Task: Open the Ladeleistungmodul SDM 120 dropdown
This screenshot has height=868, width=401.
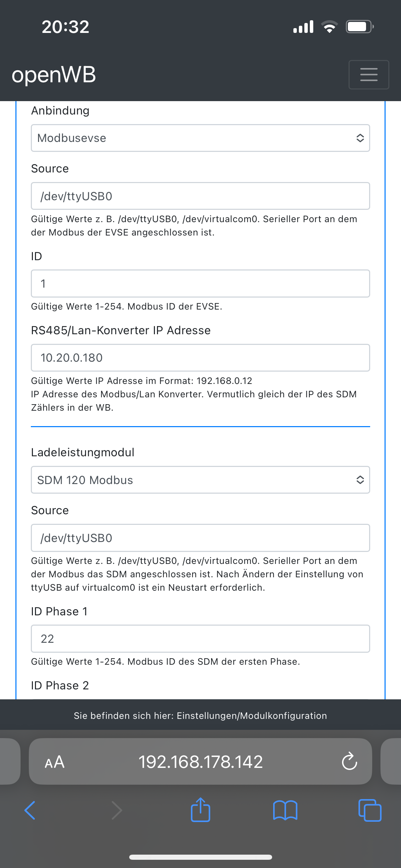Action: [x=200, y=480]
